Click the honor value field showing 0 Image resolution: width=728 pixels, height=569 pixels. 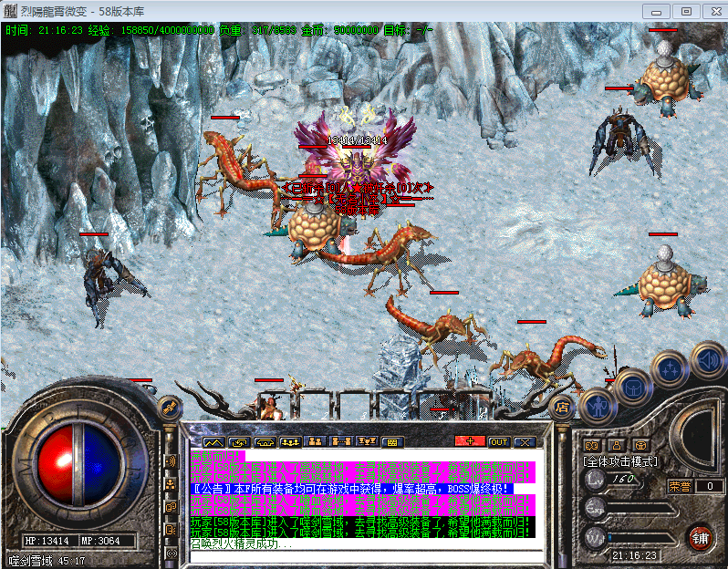click(x=710, y=486)
